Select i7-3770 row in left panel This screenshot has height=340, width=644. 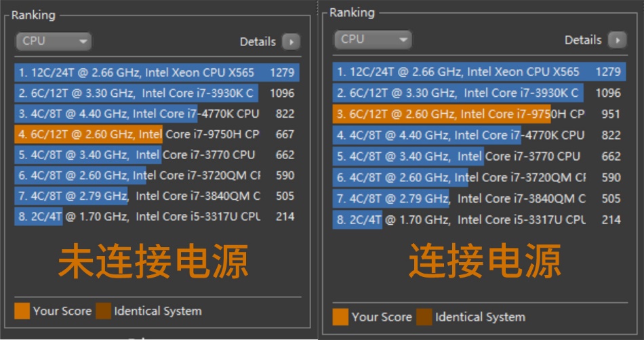click(x=157, y=154)
